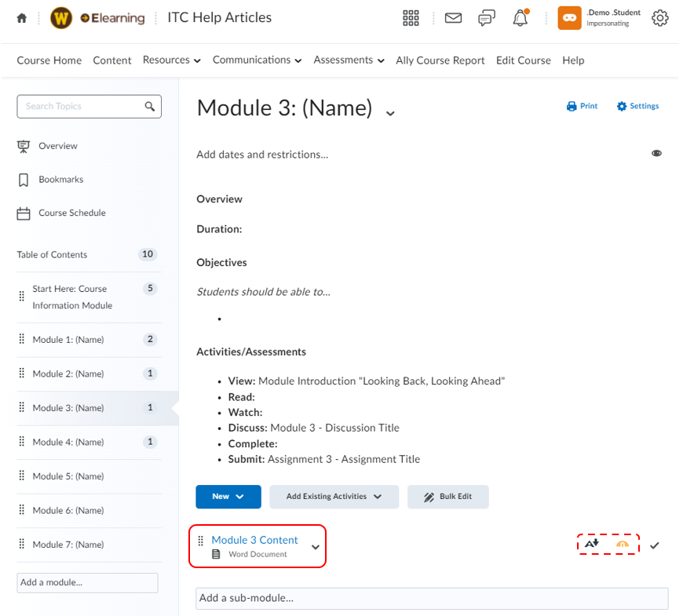Screen dimensions: 683x616
Task: Open account settings with the gear icon
Action: [660, 17]
